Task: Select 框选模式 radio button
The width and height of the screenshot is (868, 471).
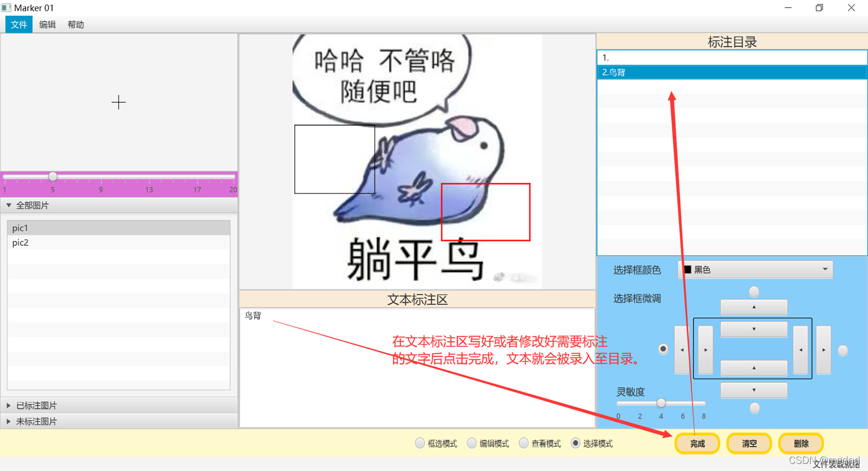Action: (420, 443)
